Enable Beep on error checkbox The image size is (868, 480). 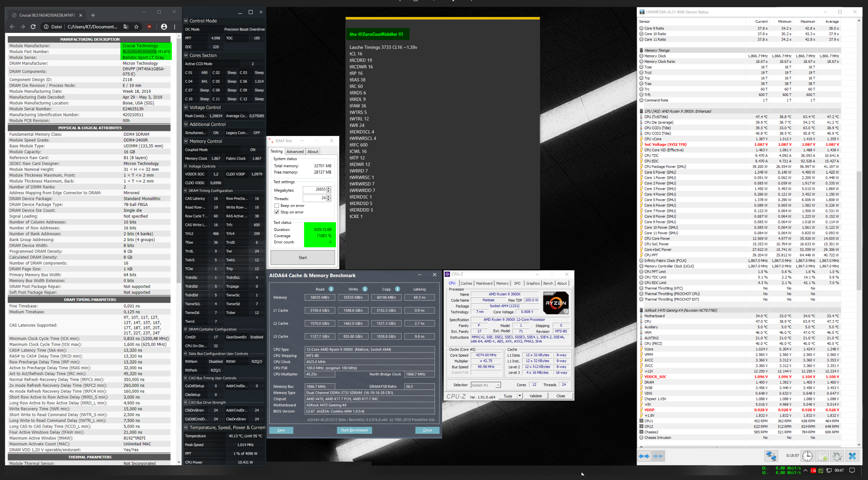pyautogui.click(x=277, y=206)
